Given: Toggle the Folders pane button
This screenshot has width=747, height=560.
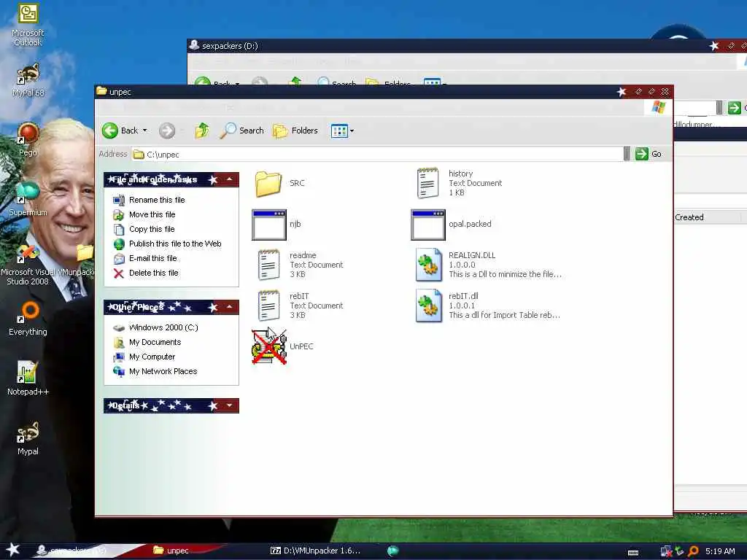Looking at the screenshot, I should pyautogui.click(x=295, y=131).
